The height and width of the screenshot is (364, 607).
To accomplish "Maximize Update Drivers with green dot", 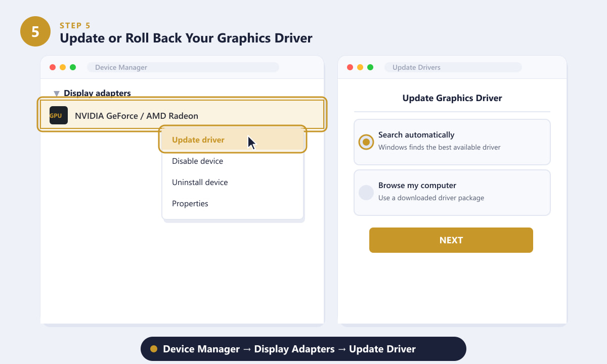I will (370, 67).
